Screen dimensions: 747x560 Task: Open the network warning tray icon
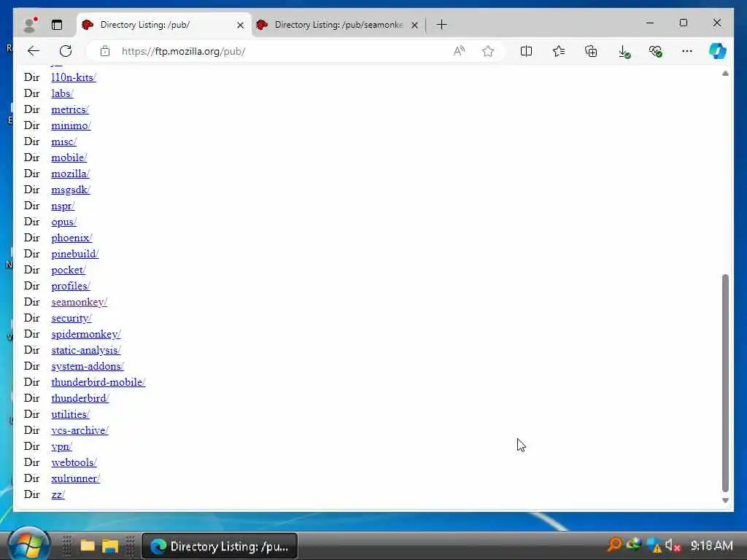(x=654, y=545)
